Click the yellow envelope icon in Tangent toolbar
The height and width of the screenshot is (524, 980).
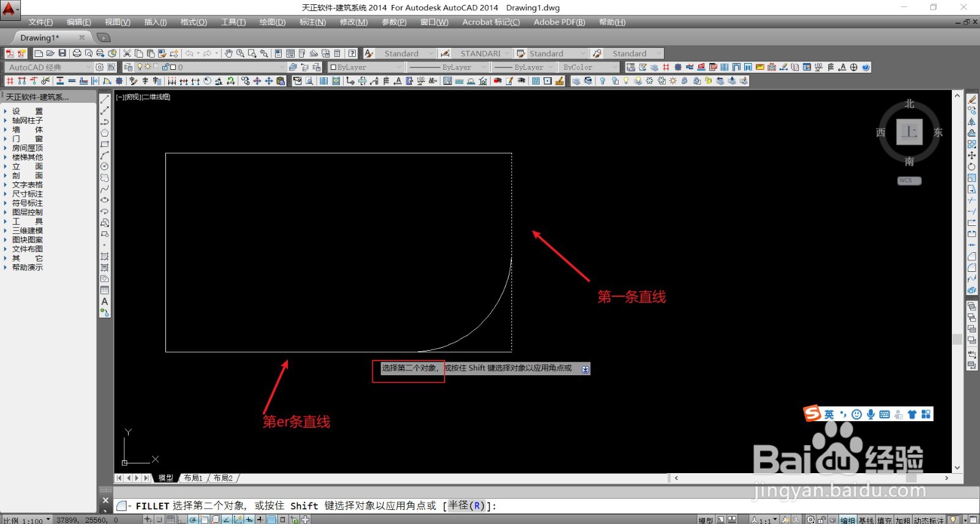click(759, 67)
